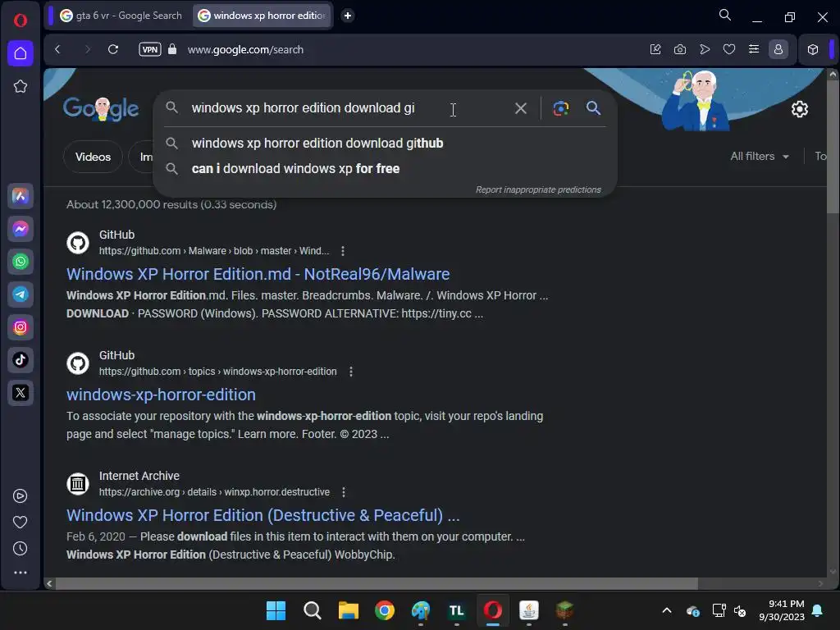Open more options for Internet Archive result
Screen dimensions: 840x630
pos(344,492)
